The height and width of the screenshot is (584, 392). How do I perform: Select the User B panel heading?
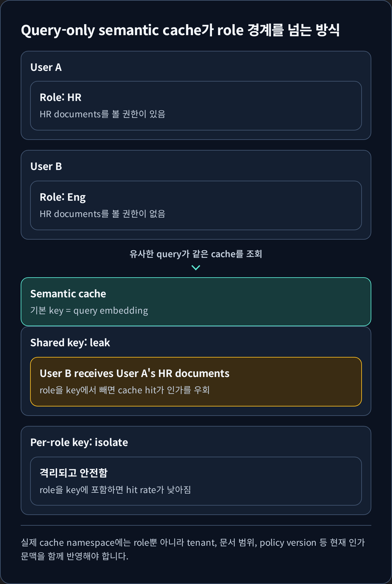click(x=46, y=167)
